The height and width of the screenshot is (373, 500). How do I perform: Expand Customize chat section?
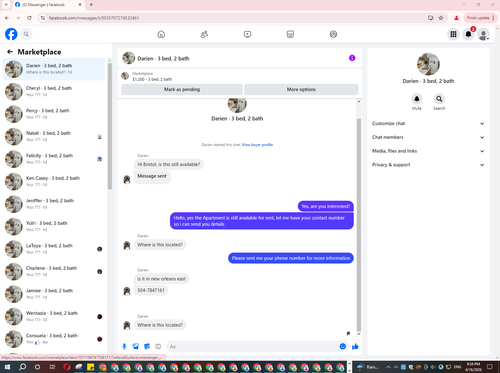coord(428,123)
